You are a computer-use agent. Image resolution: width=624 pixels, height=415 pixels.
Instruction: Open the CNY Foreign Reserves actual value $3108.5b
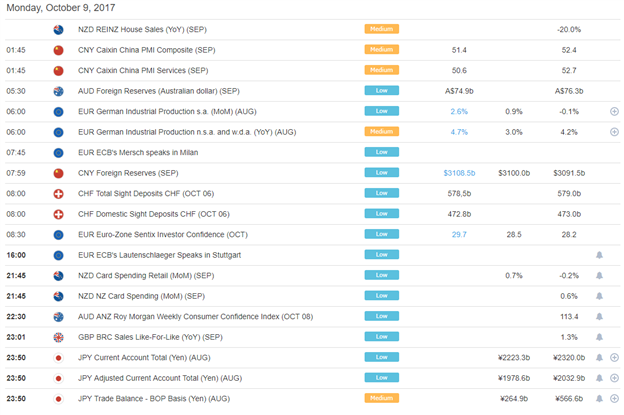[x=459, y=173]
